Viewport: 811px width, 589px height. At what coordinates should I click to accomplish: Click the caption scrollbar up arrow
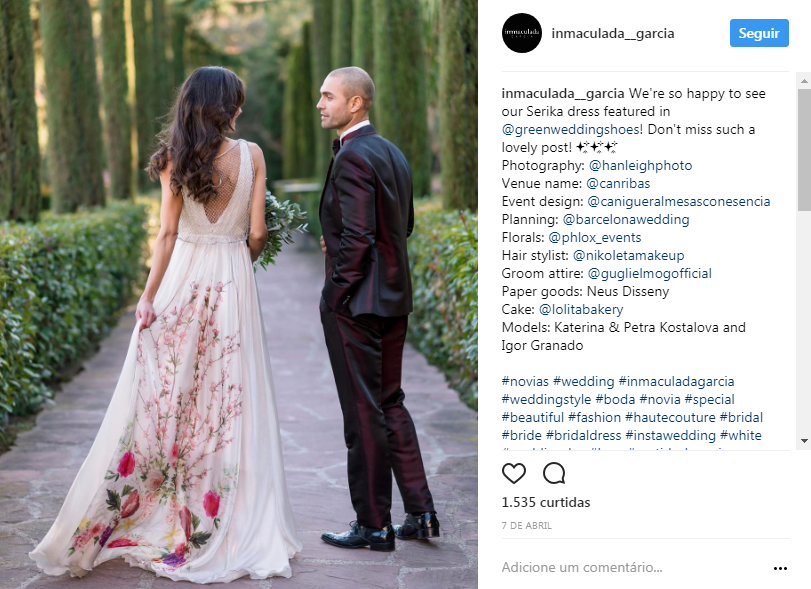[804, 81]
